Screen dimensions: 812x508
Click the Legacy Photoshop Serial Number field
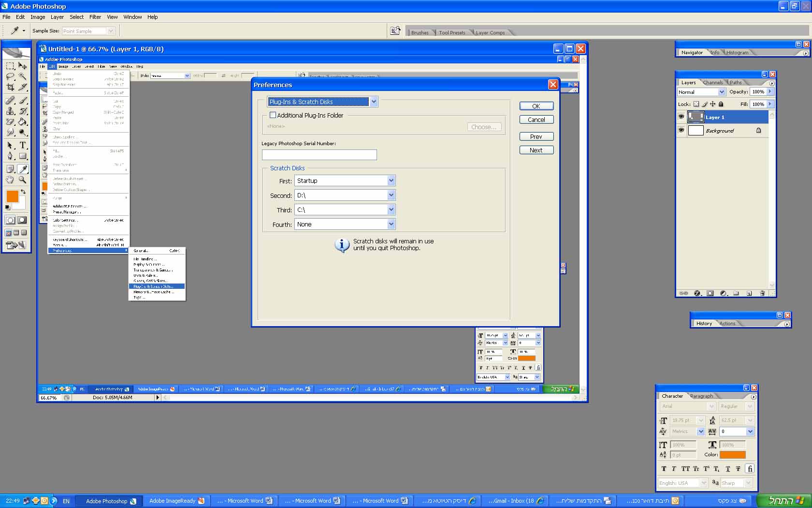coord(319,155)
